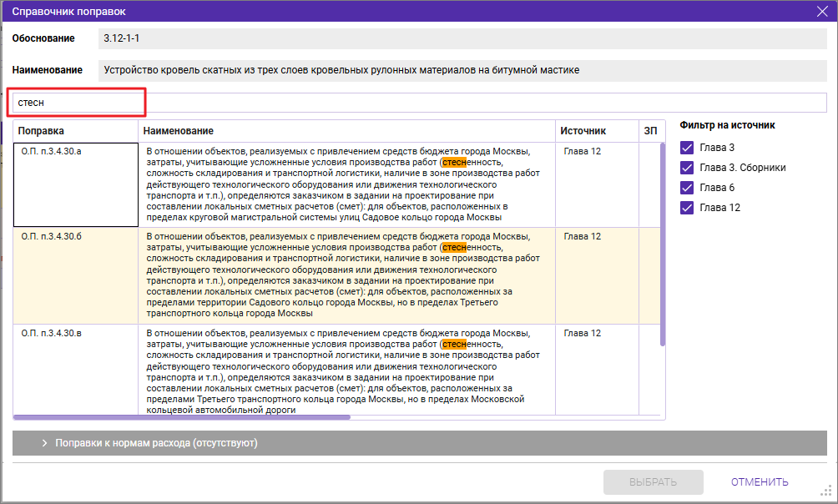Image resolution: width=838 pixels, height=504 pixels.
Task: Toggle the Глава 3 source filter
Action: point(687,148)
